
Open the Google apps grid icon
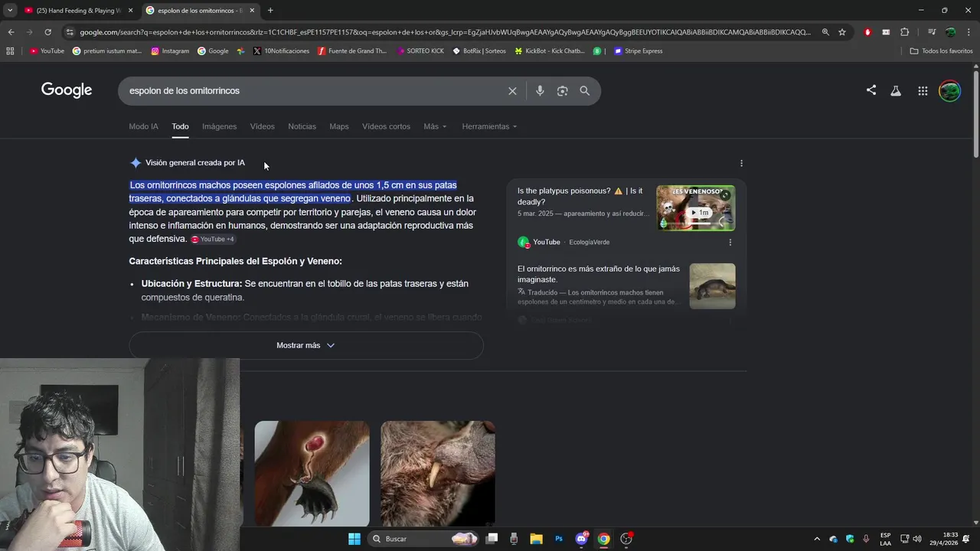pos(923,90)
